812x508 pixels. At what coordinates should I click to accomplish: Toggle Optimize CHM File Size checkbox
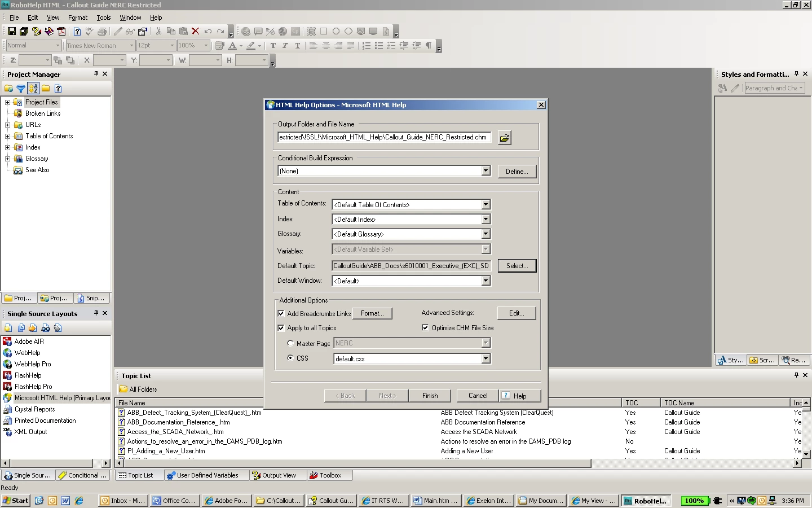[x=425, y=327]
